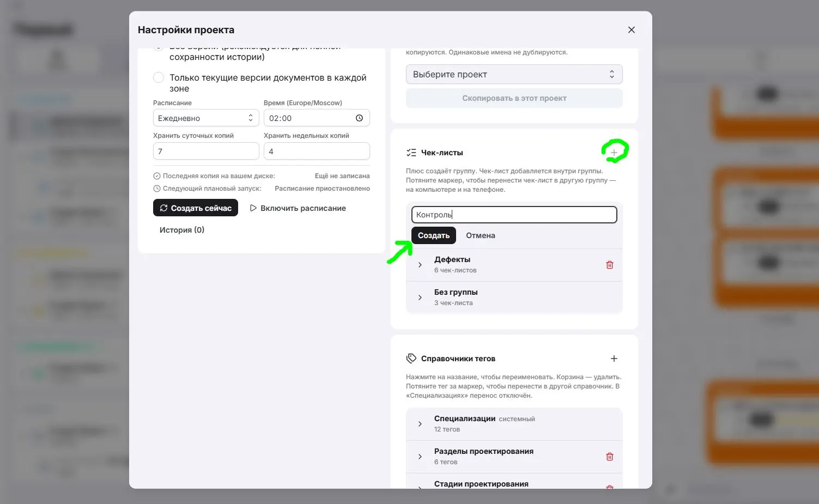Click the системный label next to Специализации
The image size is (819, 504).
(x=517, y=419)
